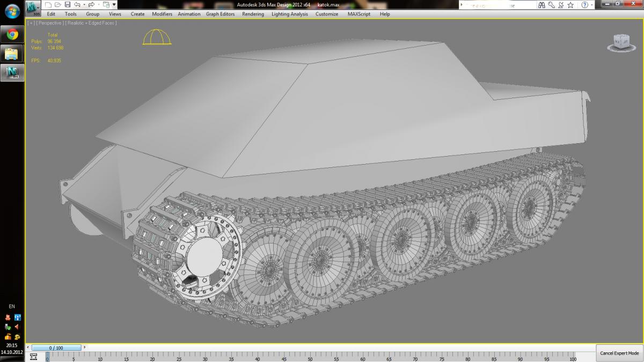This screenshot has height=362, width=644.
Task: Open the Help menu
Action: pyautogui.click(x=385, y=14)
